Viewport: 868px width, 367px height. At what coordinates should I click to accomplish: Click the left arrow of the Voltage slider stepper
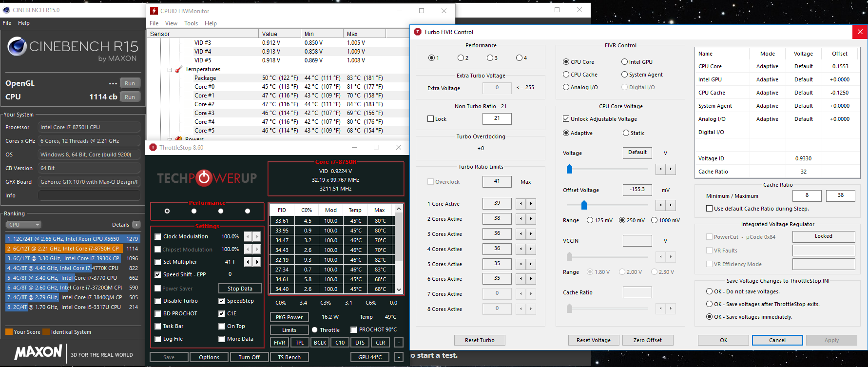[661, 169]
